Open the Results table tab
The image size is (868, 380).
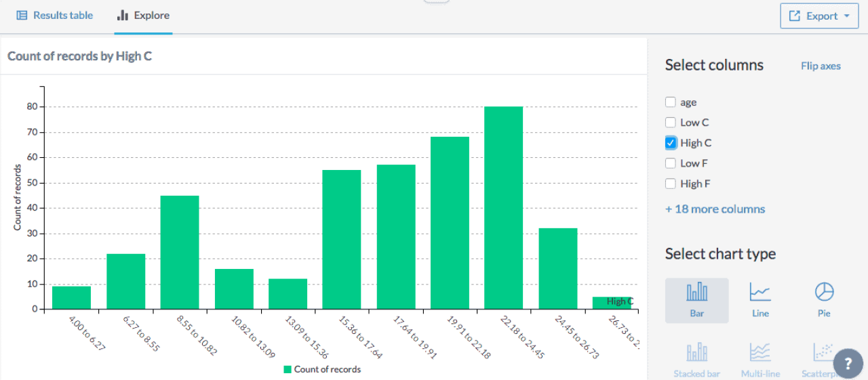54,15
